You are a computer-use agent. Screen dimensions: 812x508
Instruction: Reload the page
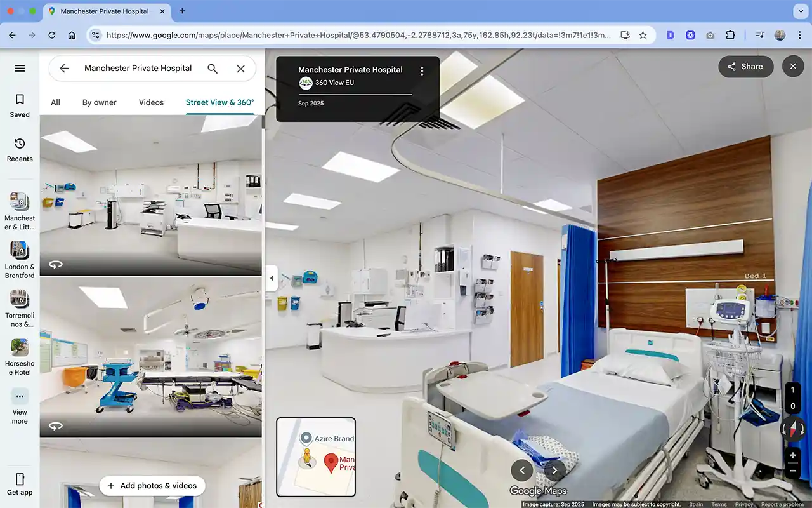click(x=52, y=36)
